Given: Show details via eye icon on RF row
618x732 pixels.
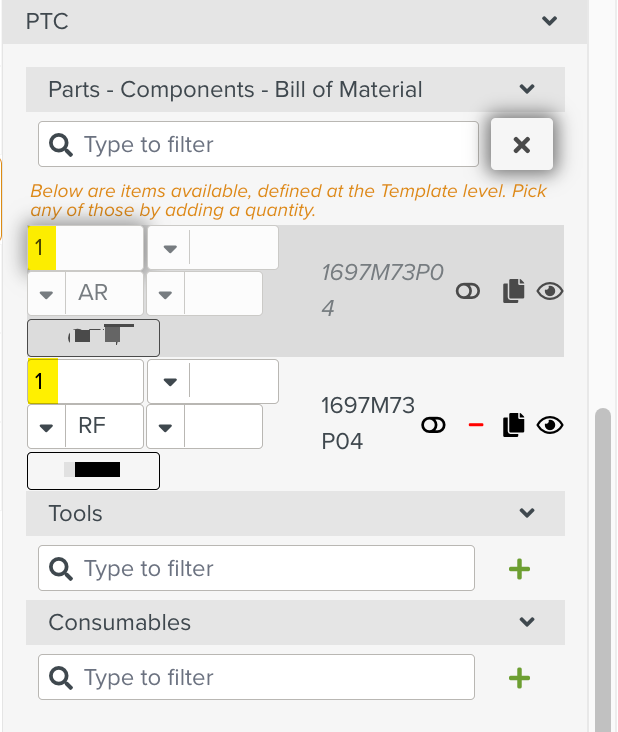Looking at the screenshot, I should click(550, 425).
